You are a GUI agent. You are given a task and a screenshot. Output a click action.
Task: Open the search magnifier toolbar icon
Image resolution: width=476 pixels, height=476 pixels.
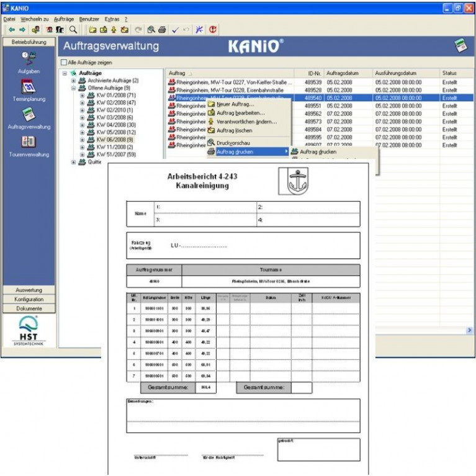(73, 30)
